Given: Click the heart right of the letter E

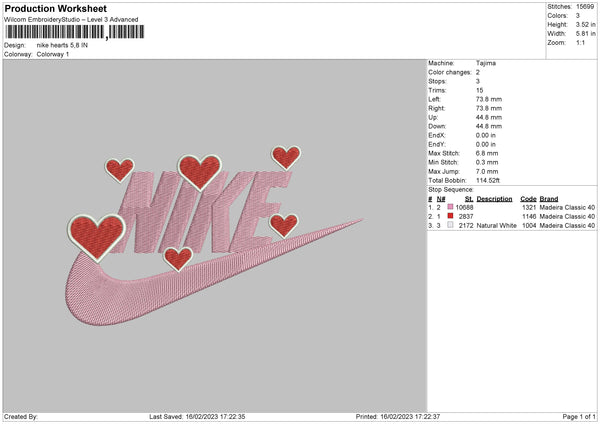Looking at the screenshot, I should pyautogui.click(x=284, y=225).
